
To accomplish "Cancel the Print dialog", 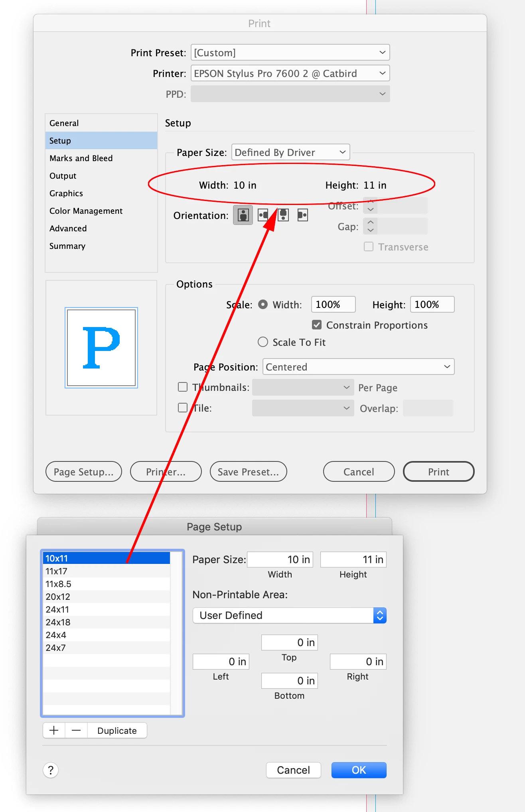I will click(x=359, y=472).
